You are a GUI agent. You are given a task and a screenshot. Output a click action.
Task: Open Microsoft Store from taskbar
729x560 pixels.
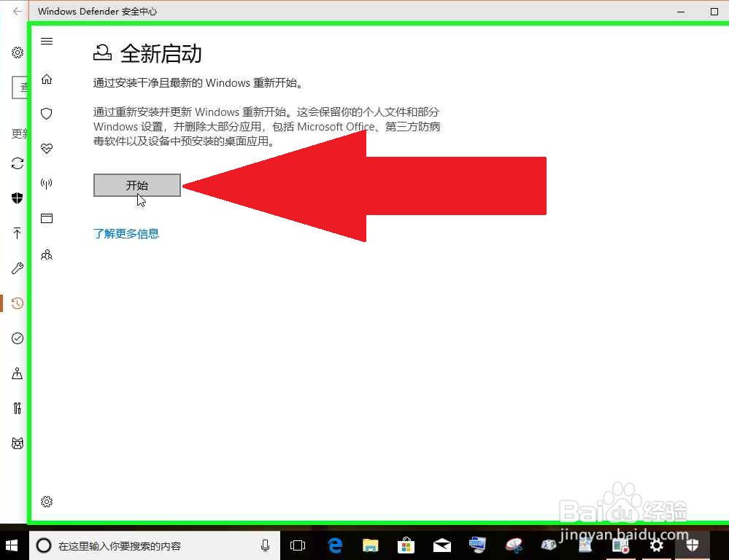click(406, 545)
